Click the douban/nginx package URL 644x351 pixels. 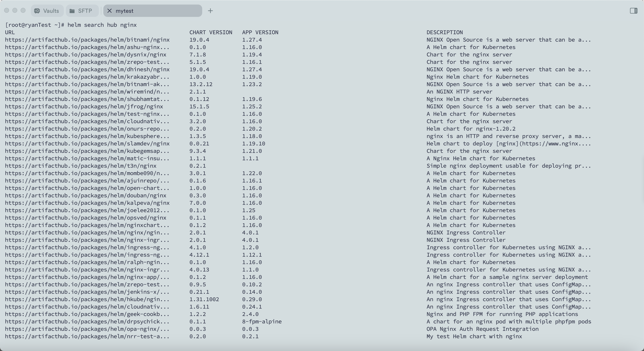tap(85, 195)
